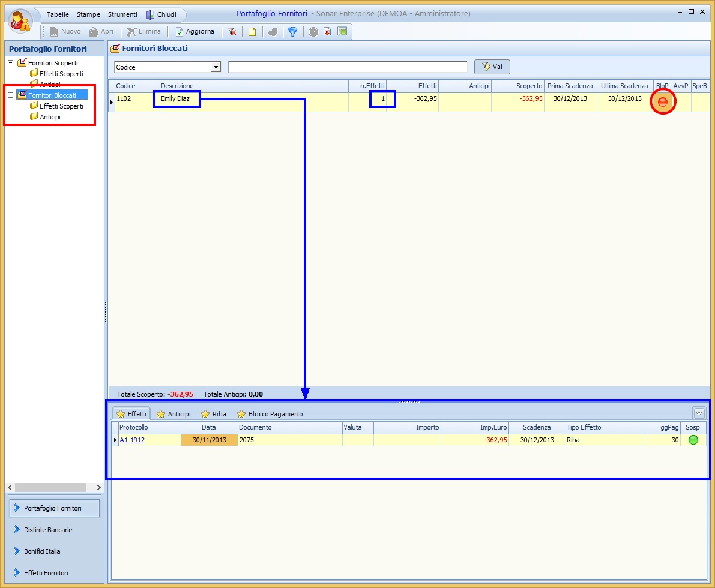This screenshot has width=715, height=588.
Task: Collapse the Fornitori Scoperti tree node
Action: [10, 62]
